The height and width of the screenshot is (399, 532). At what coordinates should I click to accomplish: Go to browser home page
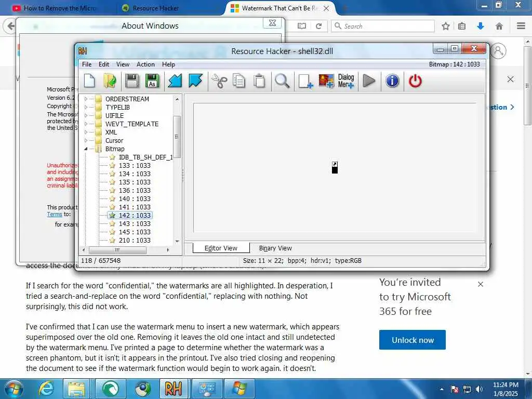click(x=499, y=26)
